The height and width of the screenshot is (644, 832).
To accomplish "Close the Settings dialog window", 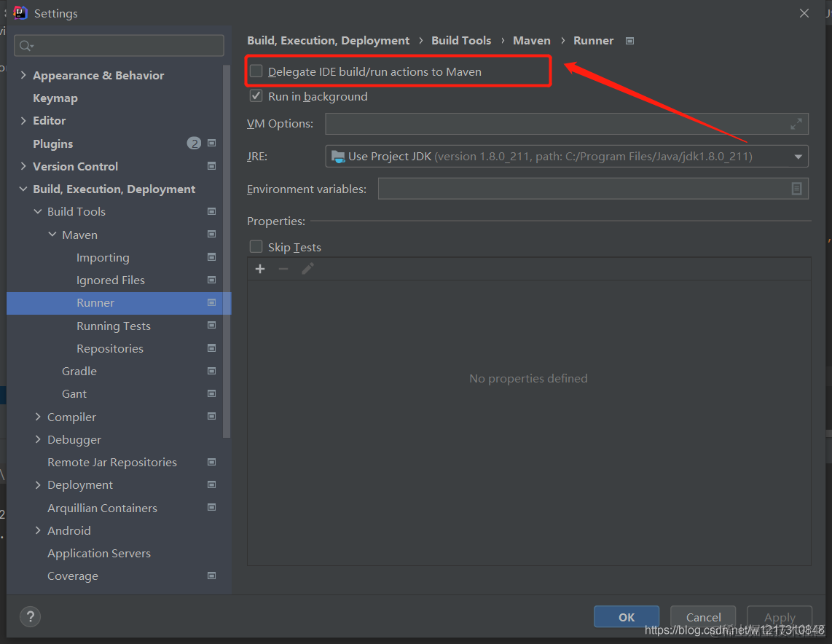I will tap(804, 13).
